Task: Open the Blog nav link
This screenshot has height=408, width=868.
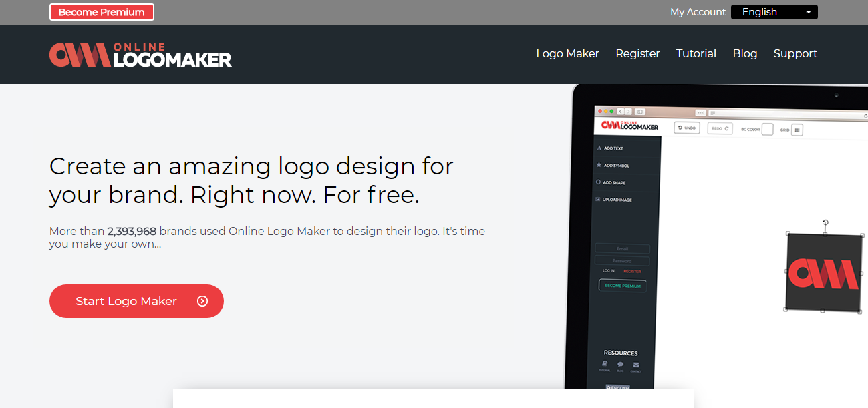Action: click(744, 53)
